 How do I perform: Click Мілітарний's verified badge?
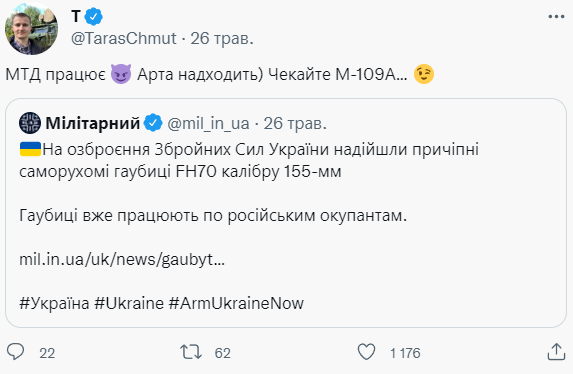153,123
